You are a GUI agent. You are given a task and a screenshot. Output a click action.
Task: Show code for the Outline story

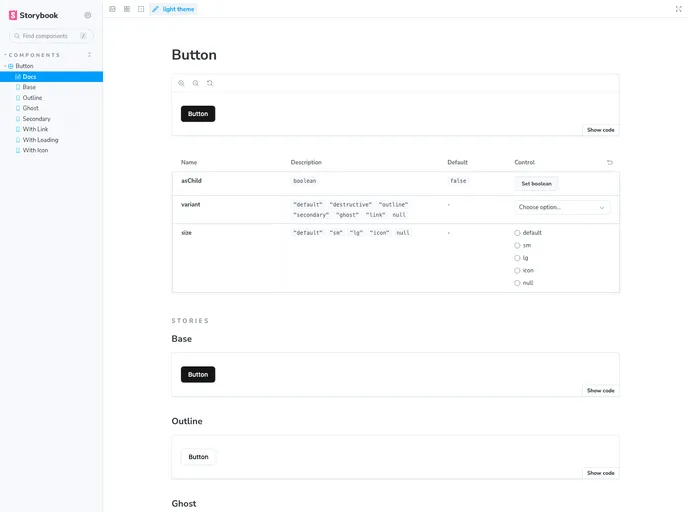pos(601,473)
